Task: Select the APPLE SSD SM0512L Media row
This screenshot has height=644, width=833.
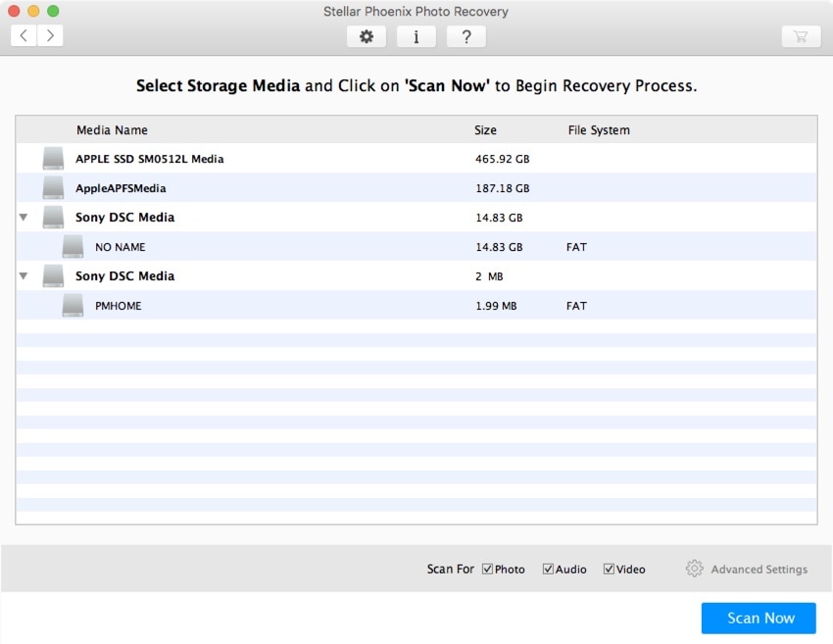Action: coord(416,159)
